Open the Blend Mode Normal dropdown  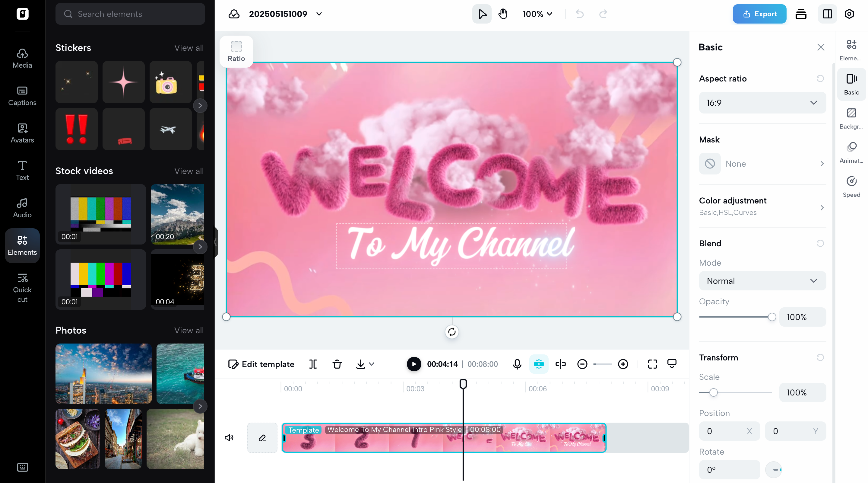pos(762,281)
